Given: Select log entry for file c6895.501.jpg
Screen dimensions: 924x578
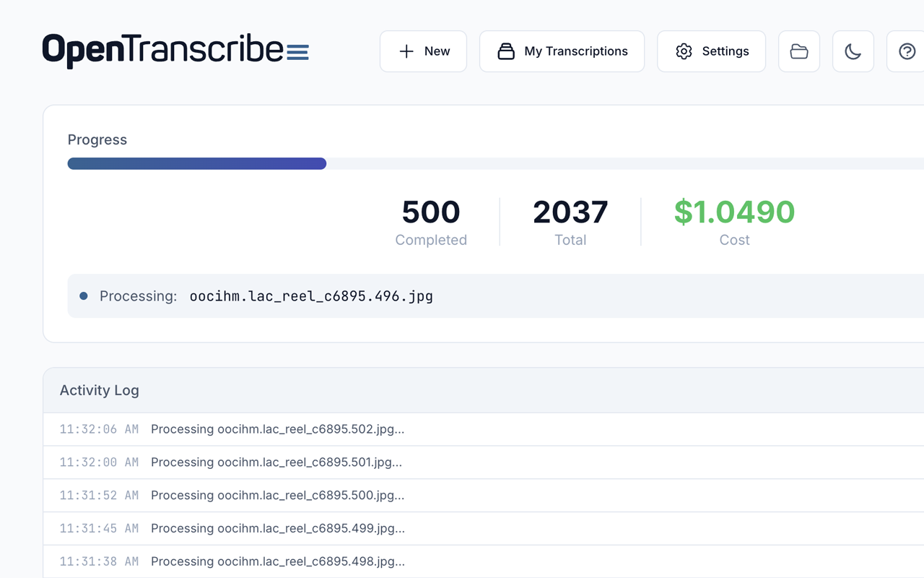Looking at the screenshot, I should [x=484, y=462].
